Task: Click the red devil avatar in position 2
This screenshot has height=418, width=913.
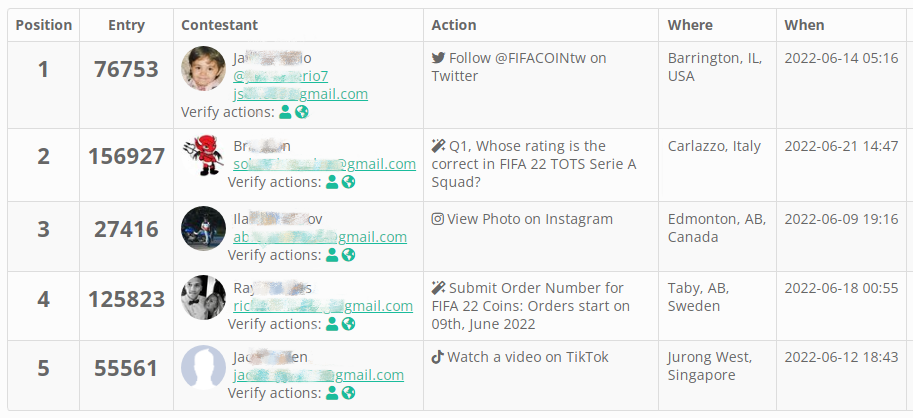Action: [x=203, y=156]
